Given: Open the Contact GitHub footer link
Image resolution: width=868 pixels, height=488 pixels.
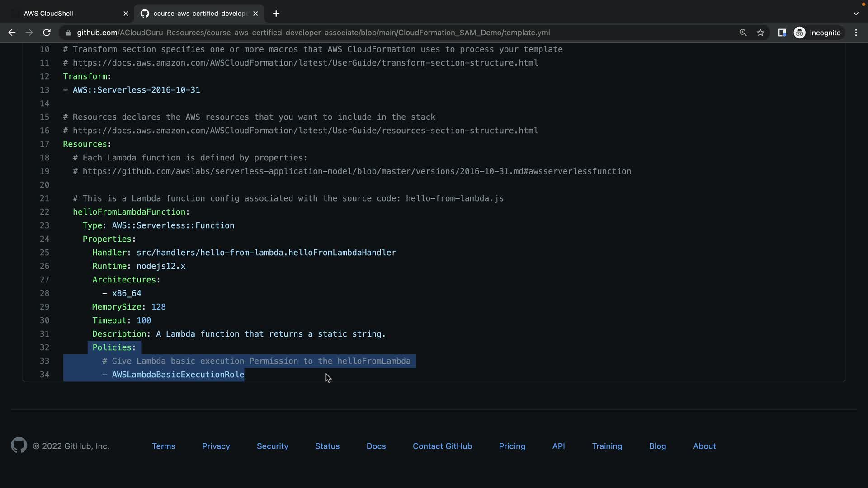Looking at the screenshot, I should [x=442, y=446].
